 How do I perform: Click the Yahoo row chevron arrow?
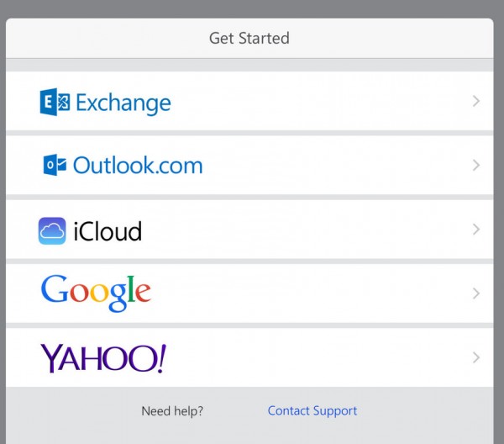click(x=476, y=357)
